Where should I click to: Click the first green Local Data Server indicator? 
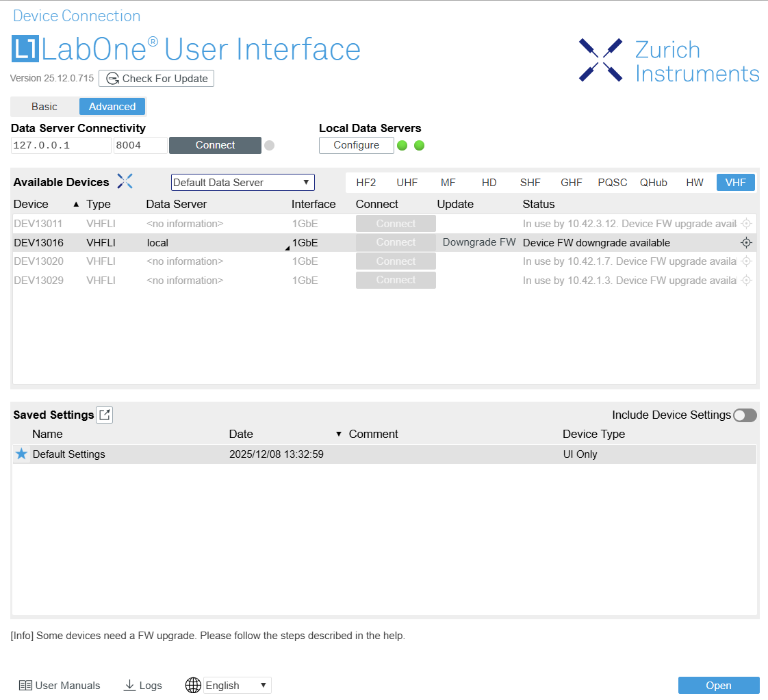pos(402,145)
